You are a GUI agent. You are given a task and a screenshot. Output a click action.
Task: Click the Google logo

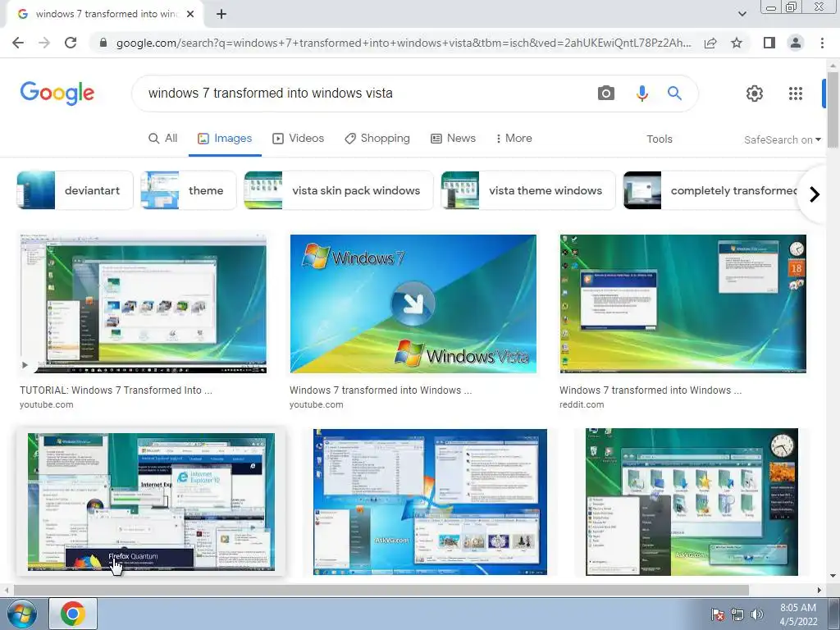tap(57, 94)
